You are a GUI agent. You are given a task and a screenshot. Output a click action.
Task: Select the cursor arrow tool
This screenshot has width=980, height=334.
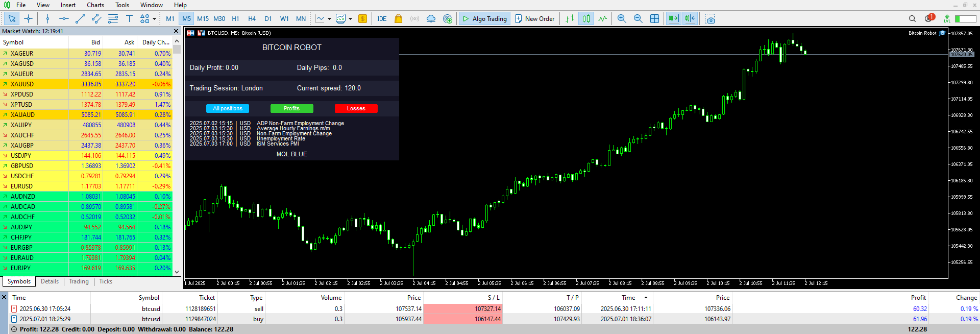(12, 19)
